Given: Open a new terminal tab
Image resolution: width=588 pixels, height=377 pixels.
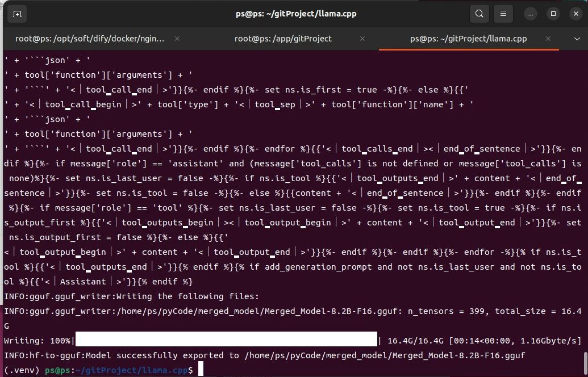Looking at the screenshot, I should 17,14.
